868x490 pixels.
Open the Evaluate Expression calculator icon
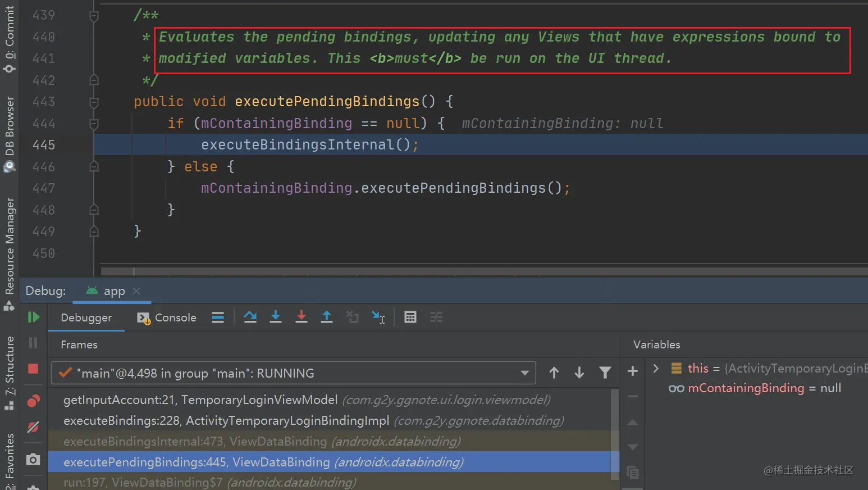click(x=410, y=317)
